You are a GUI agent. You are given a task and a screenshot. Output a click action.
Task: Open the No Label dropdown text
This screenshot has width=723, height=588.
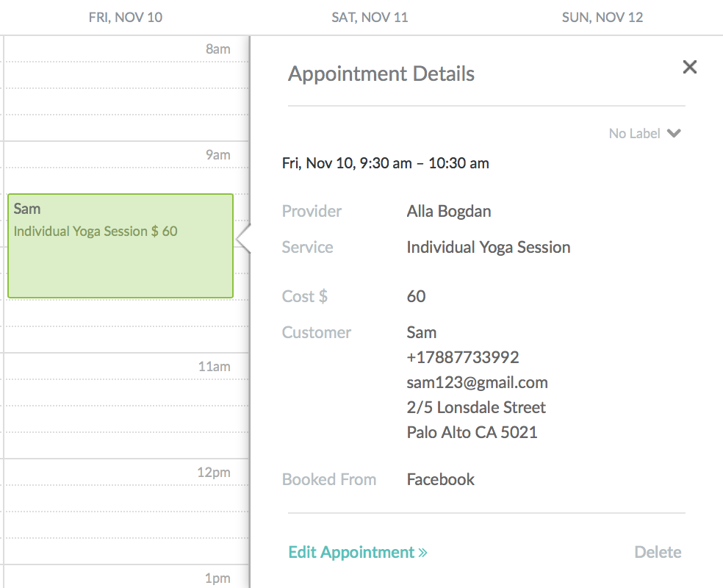[x=635, y=133]
